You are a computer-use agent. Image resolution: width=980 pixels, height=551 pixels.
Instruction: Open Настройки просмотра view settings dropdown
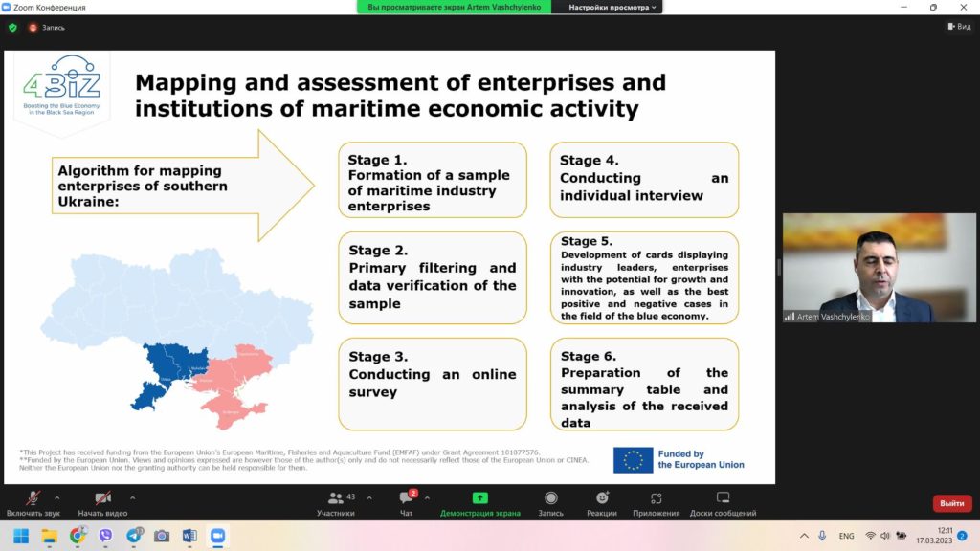tap(612, 7)
